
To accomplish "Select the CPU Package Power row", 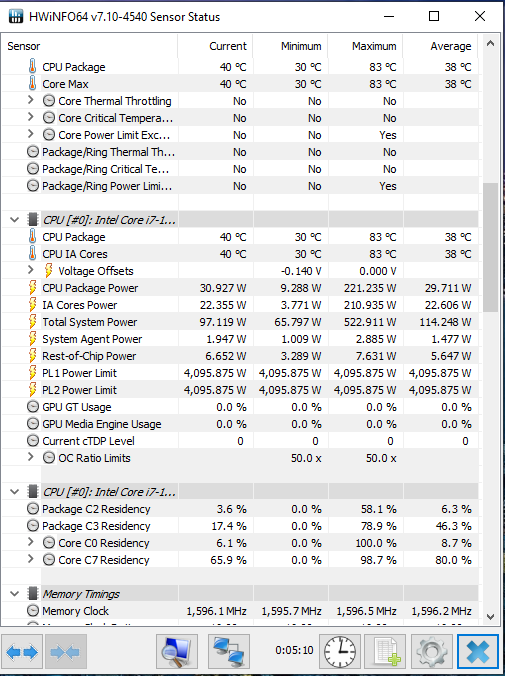I will (x=240, y=288).
